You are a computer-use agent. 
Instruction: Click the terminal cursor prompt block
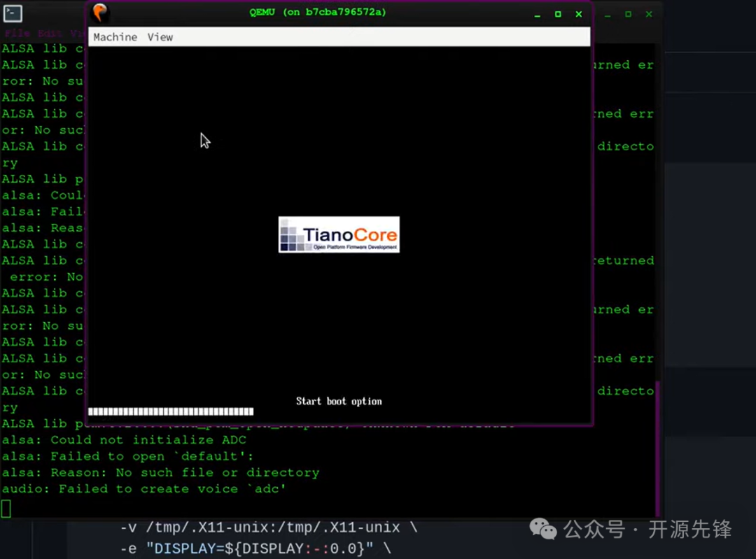click(x=6, y=509)
